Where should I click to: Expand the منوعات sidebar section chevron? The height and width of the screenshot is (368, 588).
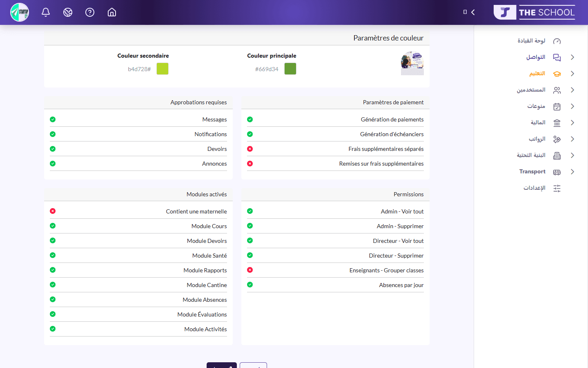click(x=572, y=106)
